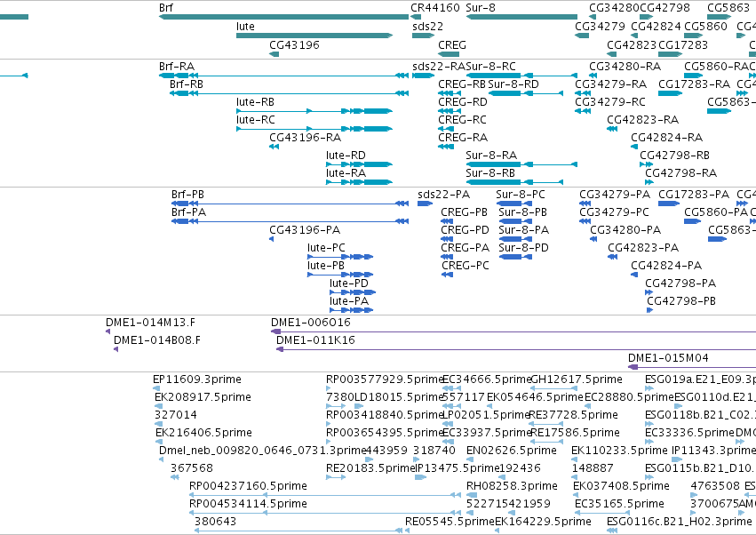756x535 pixels.
Task: Click the sds22-PA protein label
Action: point(443,195)
